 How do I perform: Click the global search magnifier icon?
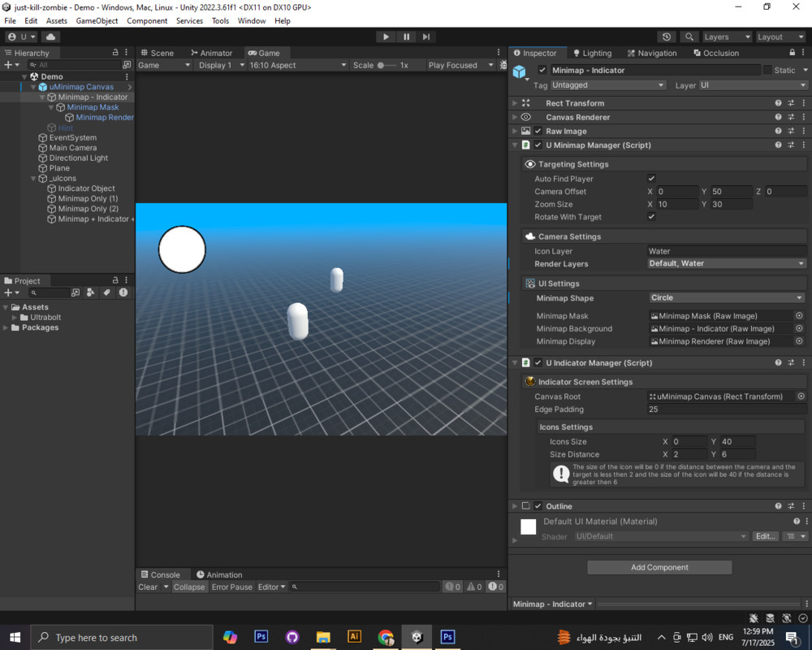(x=689, y=37)
